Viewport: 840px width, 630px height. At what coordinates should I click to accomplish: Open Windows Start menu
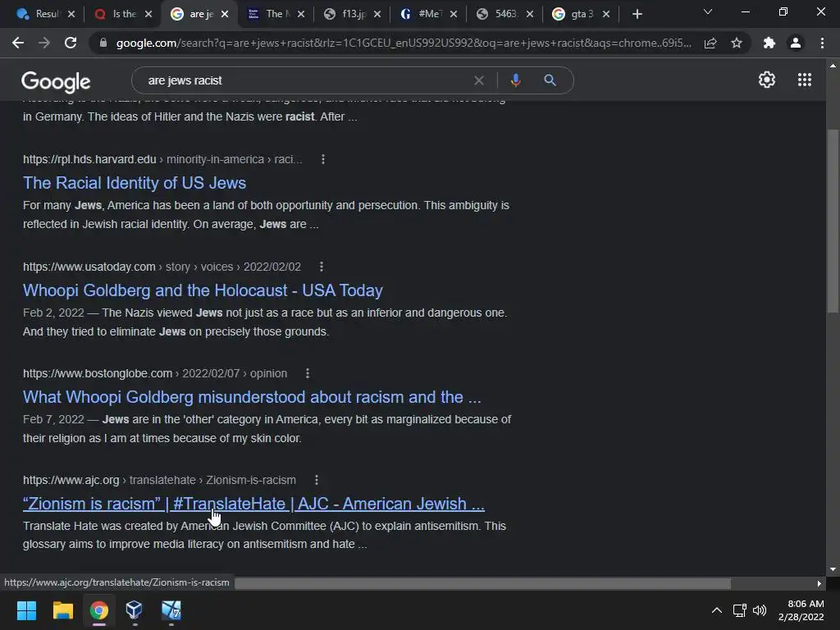(26, 610)
